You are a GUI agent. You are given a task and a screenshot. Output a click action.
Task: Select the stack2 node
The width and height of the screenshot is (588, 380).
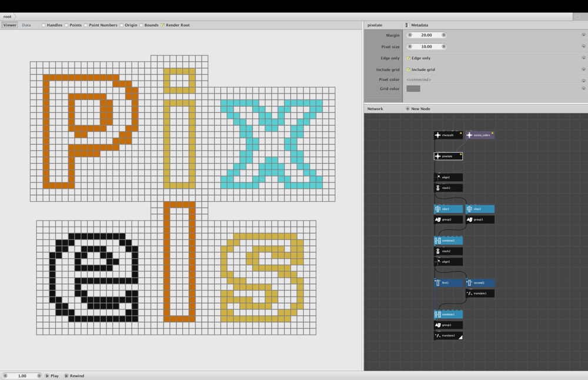448,251
